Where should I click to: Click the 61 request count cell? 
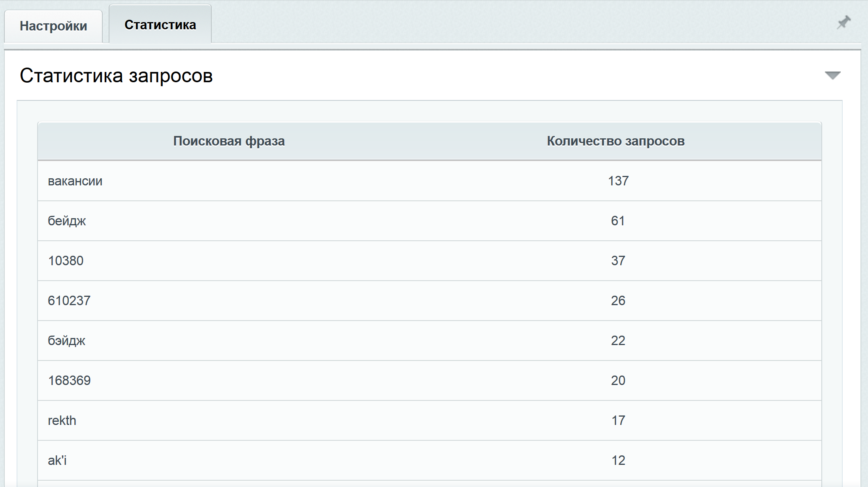coord(618,221)
